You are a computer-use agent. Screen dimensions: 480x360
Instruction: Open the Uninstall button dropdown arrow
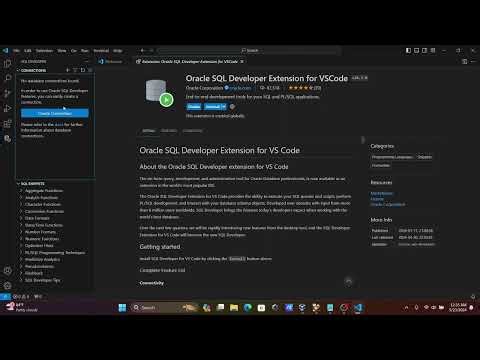224,107
